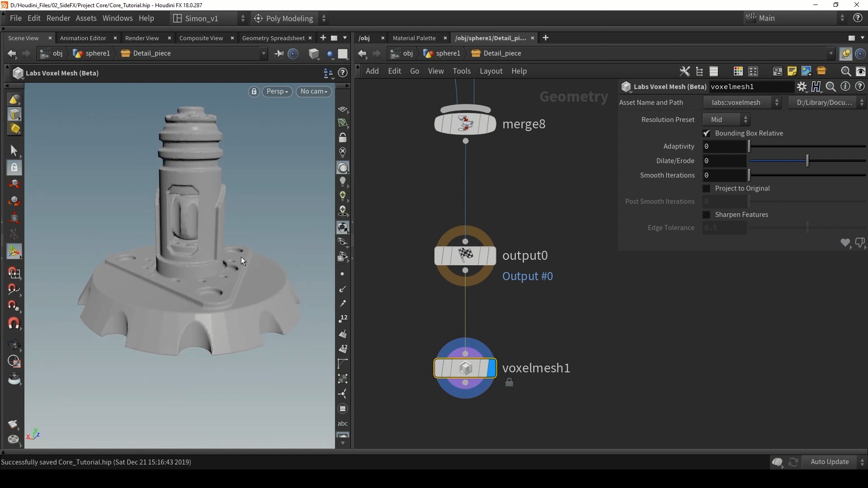Click the heart favorite icon in parameter pane
Viewport: 868px width, 488px height.
(x=845, y=243)
